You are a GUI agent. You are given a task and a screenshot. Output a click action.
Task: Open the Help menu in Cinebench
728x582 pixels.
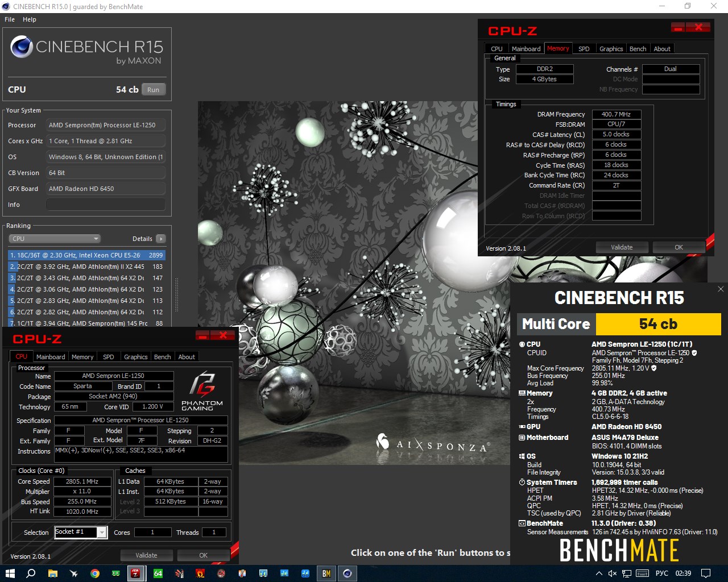pyautogui.click(x=30, y=19)
